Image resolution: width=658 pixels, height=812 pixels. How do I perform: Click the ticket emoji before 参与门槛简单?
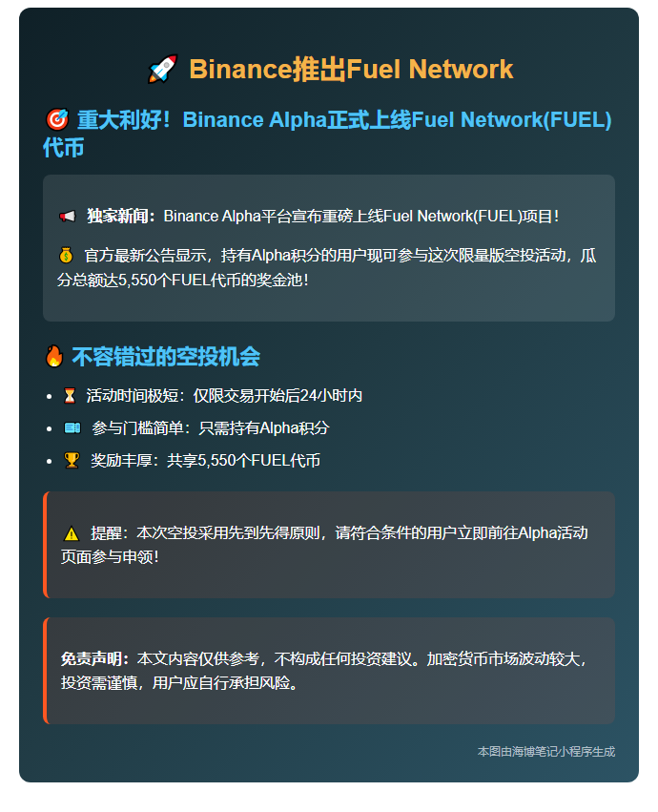pos(72,427)
